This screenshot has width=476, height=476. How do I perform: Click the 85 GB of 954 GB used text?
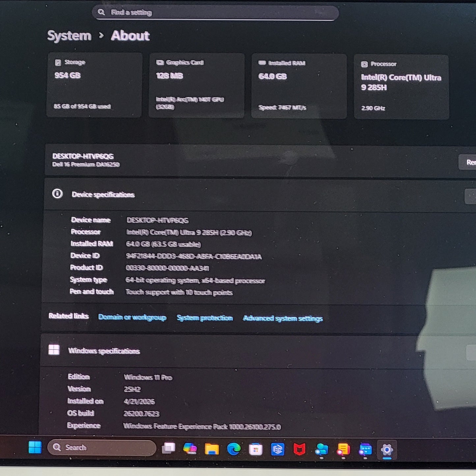click(82, 106)
